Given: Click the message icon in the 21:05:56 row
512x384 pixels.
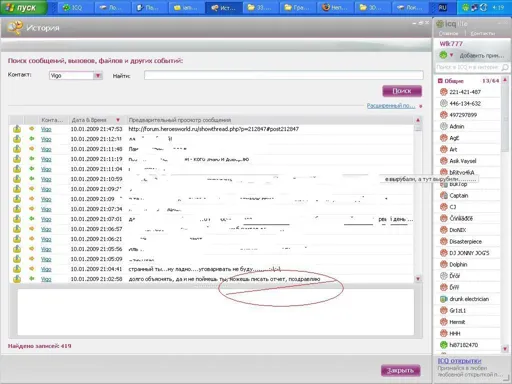Looking at the screenshot, I should click(x=17, y=249).
